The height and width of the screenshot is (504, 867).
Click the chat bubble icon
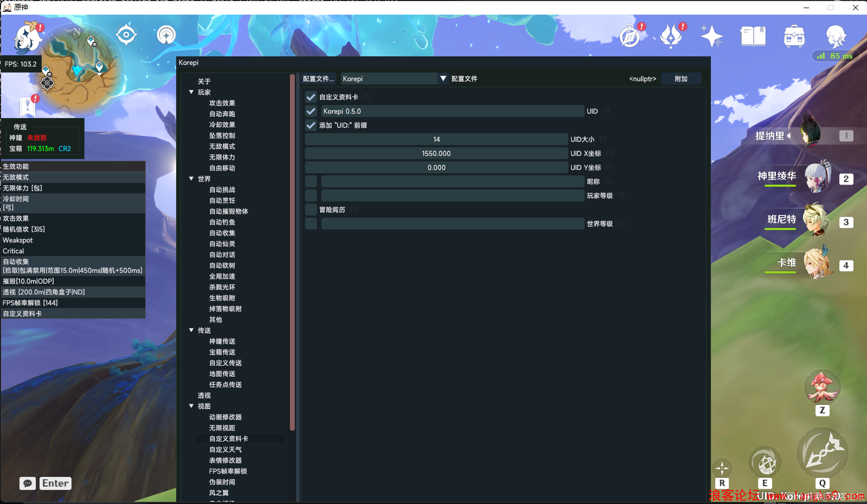coord(28,483)
